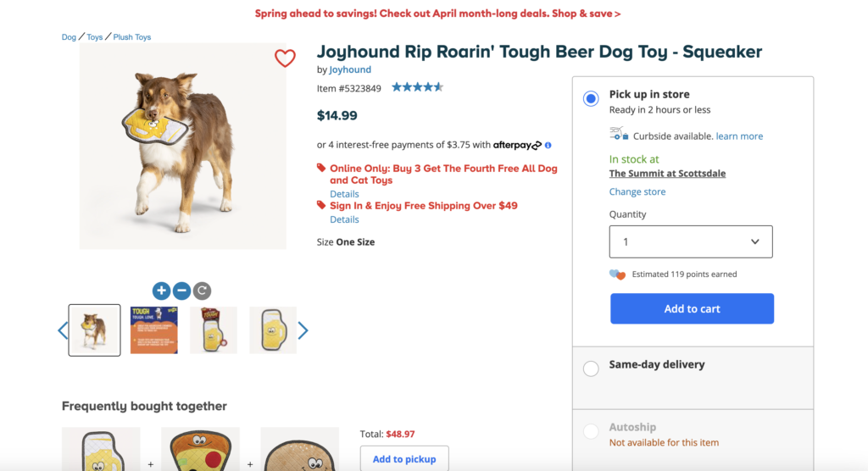868x471 pixels.
Task: Navigate to Dog breadcrumb
Action: pyautogui.click(x=69, y=37)
